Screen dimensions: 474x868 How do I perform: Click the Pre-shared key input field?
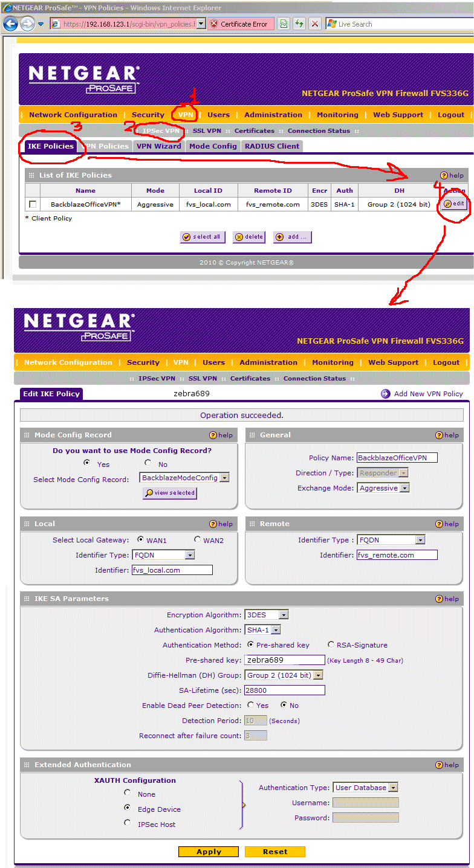[x=284, y=660]
